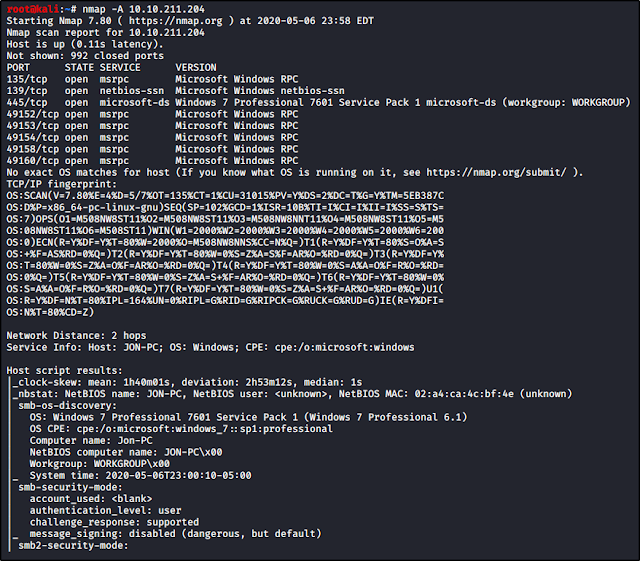Select the message_signing disabled line

pyautogui.click(x=176, y=534)
